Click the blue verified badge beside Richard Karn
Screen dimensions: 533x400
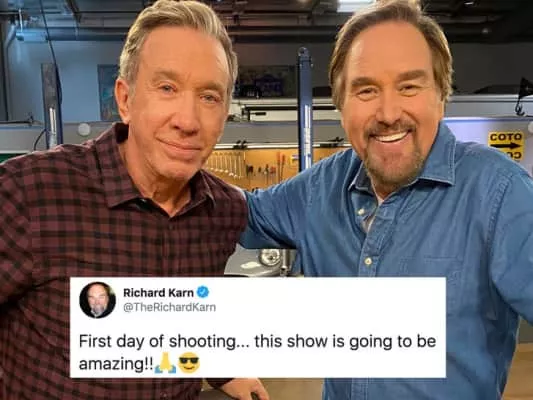[203, 292]
